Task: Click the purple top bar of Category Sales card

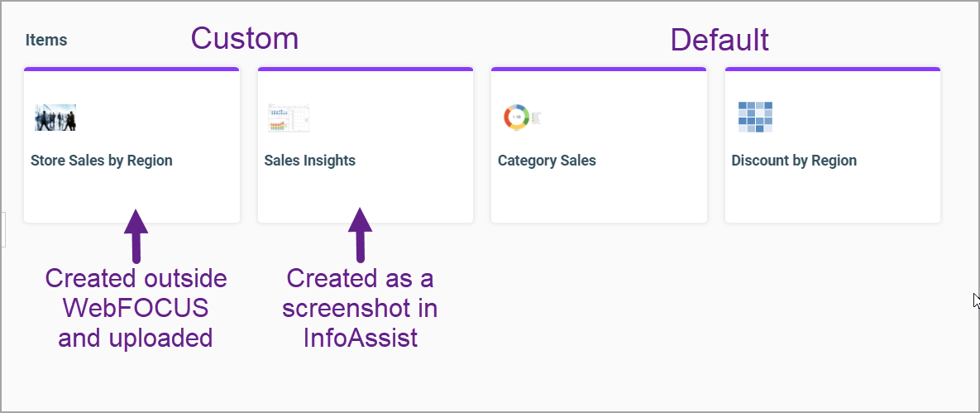Action: click(x=599, y=70)
